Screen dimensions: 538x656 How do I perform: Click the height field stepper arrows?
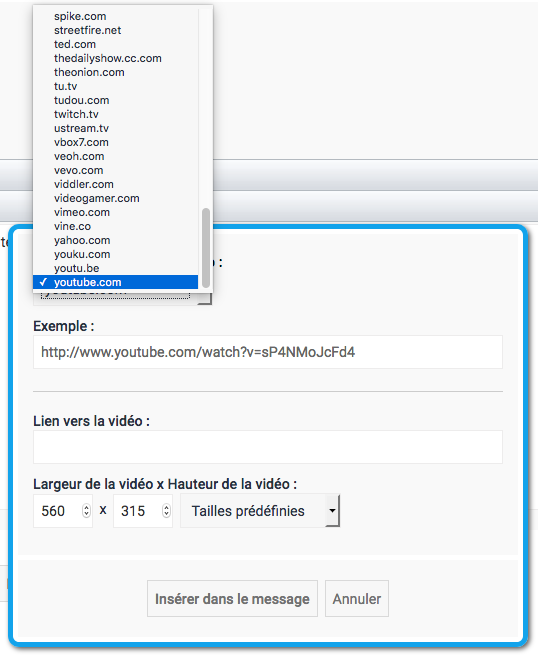coord(166,511)
